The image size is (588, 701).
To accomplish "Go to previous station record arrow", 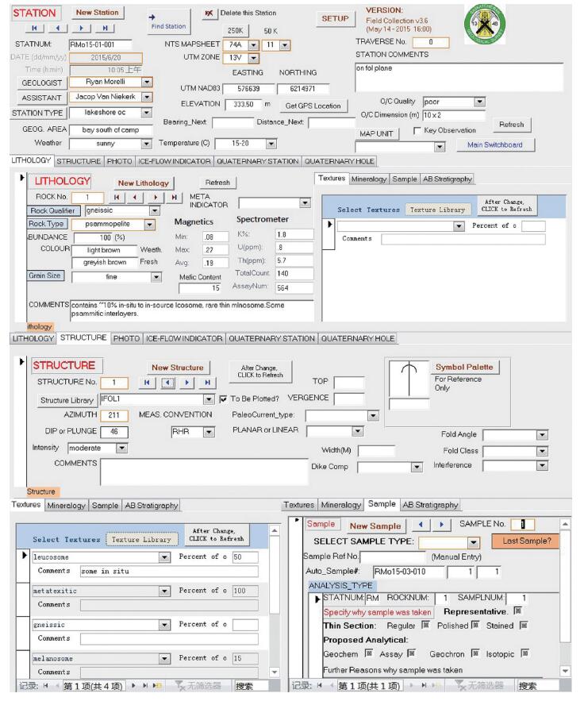I will pyautogui.click(x=58, y=28).
